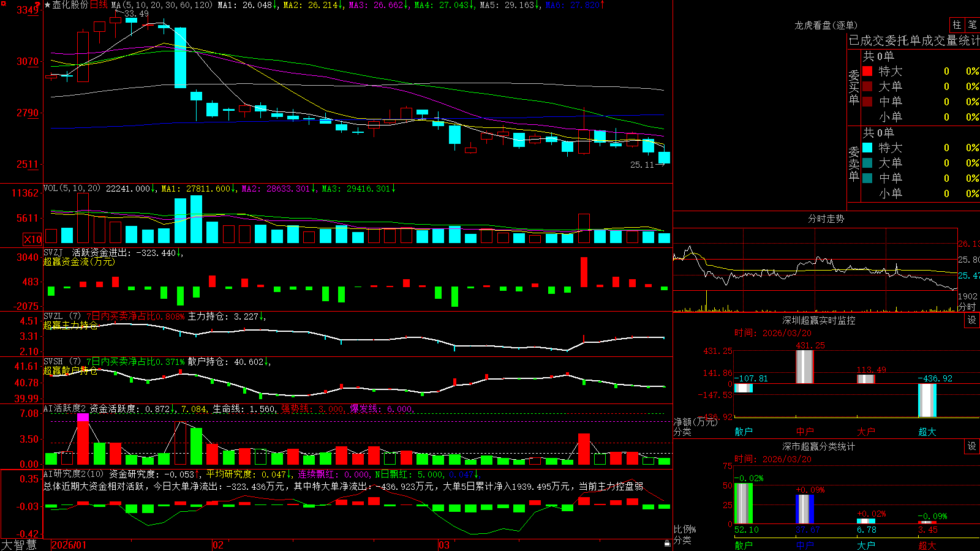Click the AI活跃度2 indicator name
Image resolution: width=980 pixels, height=551 pixels.
[65, 408]
